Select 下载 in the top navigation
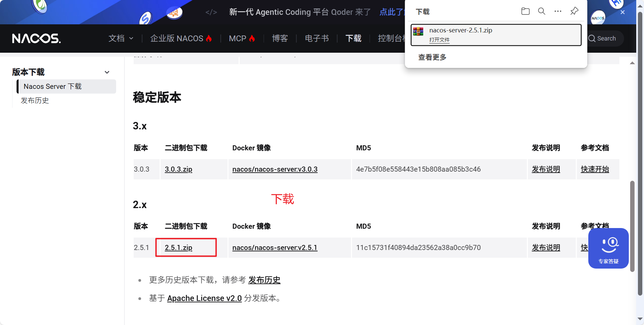The width and height of the screenshot is (644, 325). click(x=353, y=39)
